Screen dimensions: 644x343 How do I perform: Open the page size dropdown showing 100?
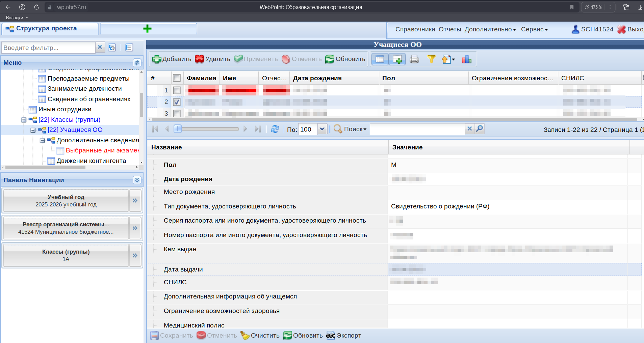(322, 129)
